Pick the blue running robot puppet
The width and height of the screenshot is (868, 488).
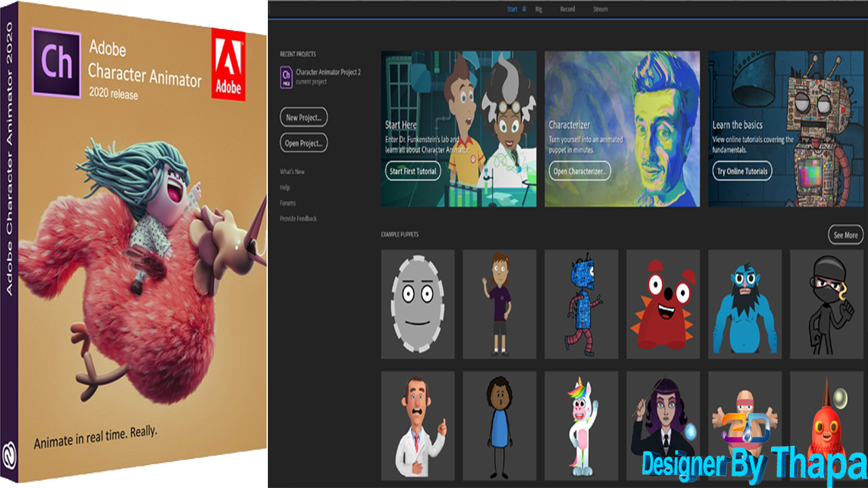[x=581, y=304]
